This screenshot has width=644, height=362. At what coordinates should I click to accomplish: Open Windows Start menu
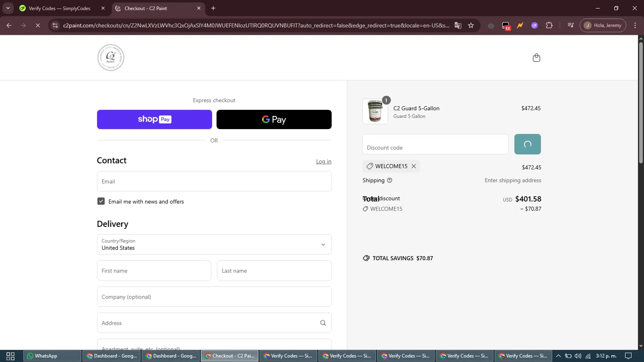tap(10, 356)
